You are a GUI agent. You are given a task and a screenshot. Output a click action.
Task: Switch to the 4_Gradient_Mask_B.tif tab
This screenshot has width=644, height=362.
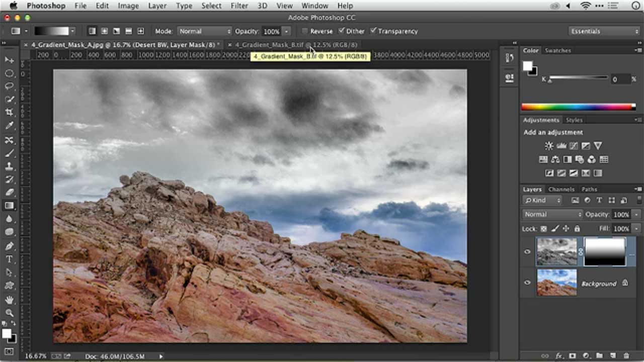(x=296, y=45)
